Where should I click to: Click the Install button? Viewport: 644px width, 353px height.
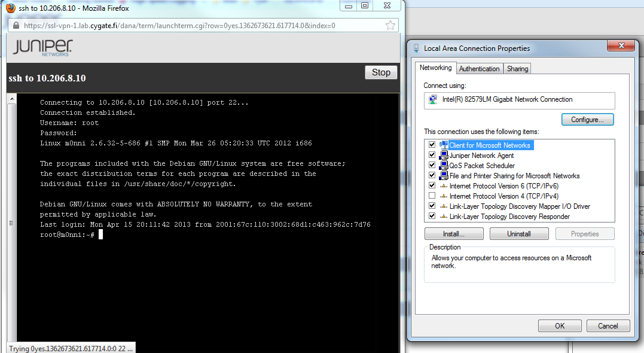tap(454, 234)
